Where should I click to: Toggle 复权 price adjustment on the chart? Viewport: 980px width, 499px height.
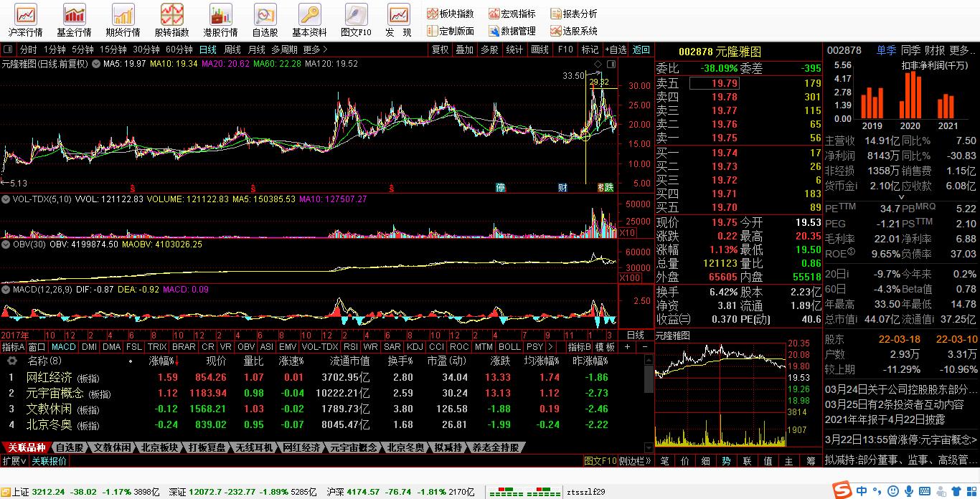(x=440, y=49)
